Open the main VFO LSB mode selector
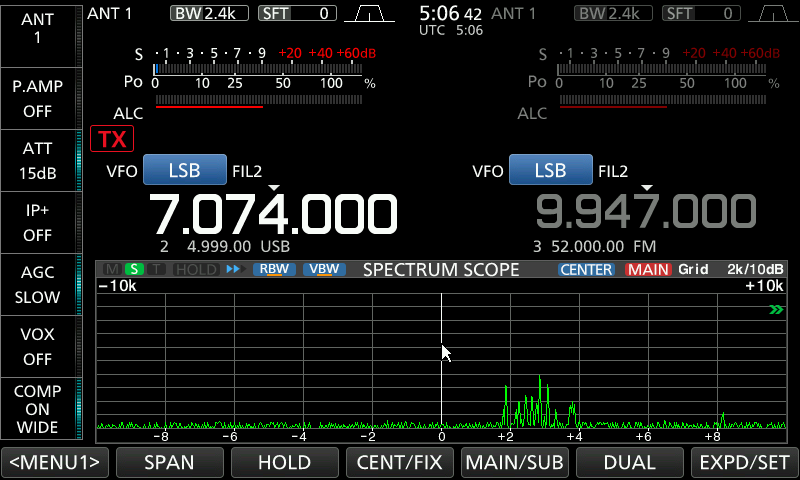 coord(185,170)
